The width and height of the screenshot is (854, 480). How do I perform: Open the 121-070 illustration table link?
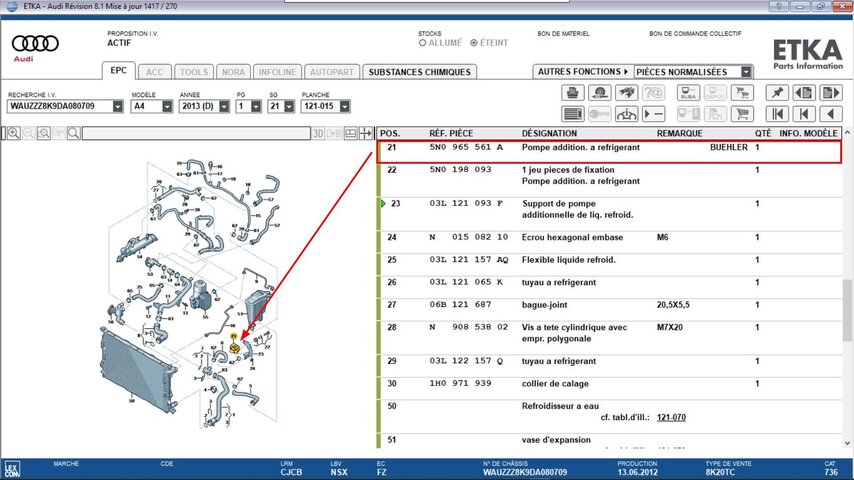671,417
